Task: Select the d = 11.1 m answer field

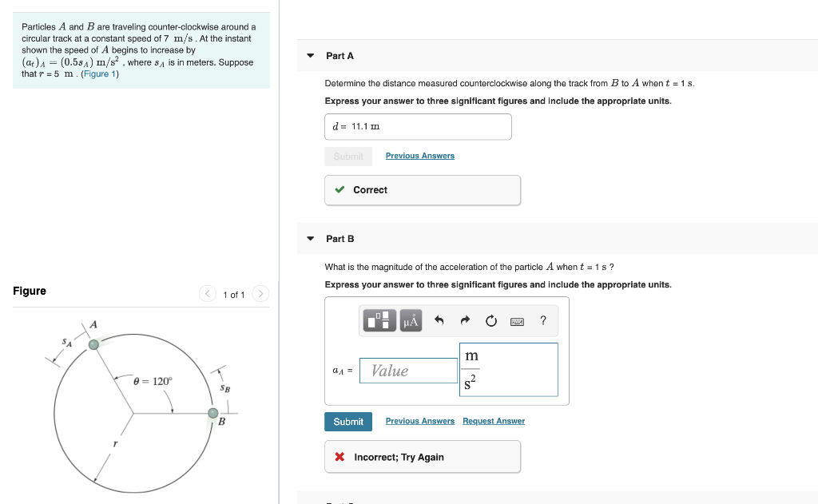Action: pyautogui.click(x=418, y=126)
